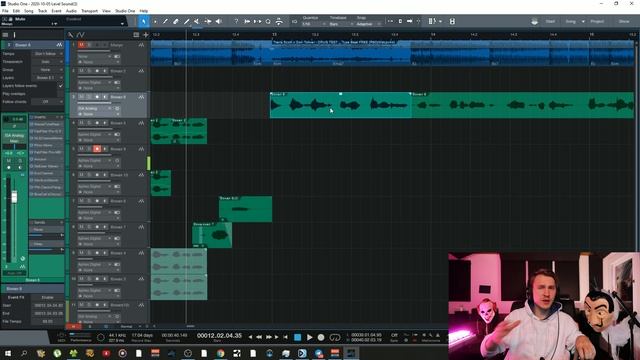Click the main time display 00012.02.04.35
Image resolution: width=640 pixels, height=360 pixels.
point(219,336)
